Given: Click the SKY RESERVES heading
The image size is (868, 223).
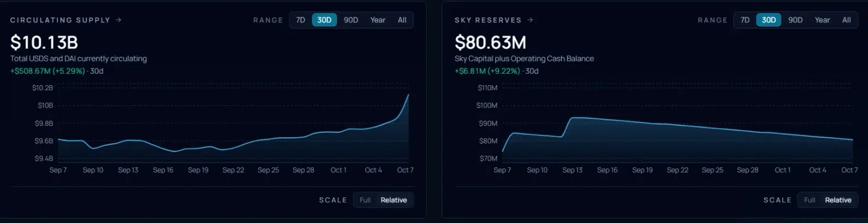Looking at the screenshot, I should click(x=488, y=20).
